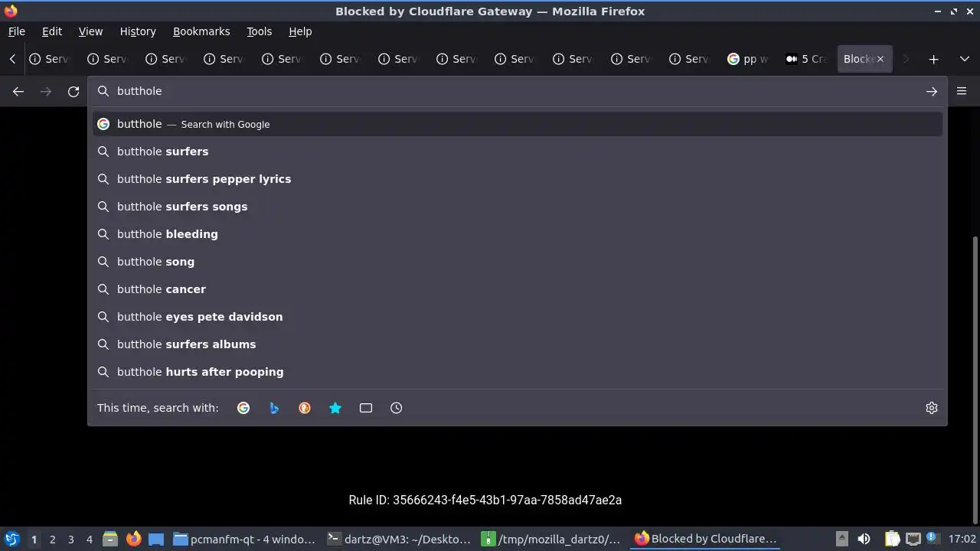The width and height of the screenshot is (980, 551).
Task: Open the View menu
Action: coord(90,31)
